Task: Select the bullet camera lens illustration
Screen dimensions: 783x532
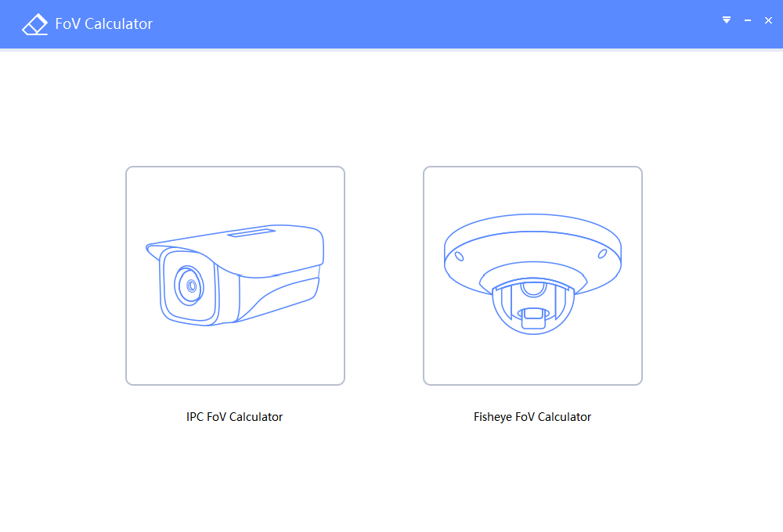Action: (189, 286)
